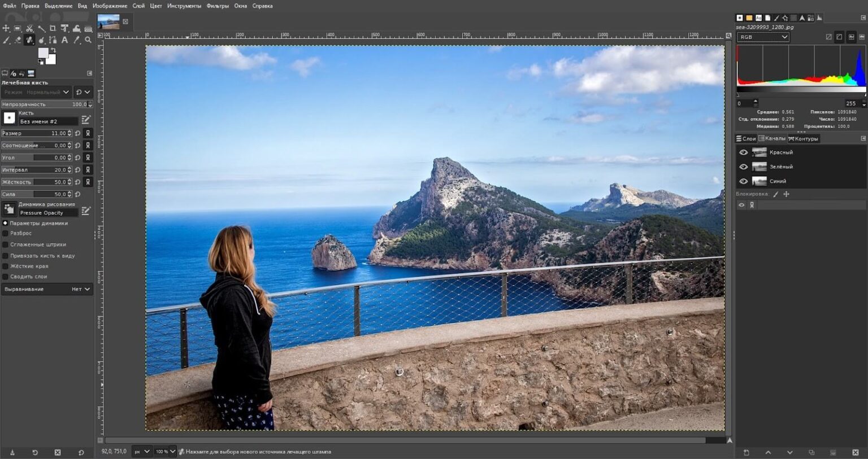
Task: Enable the Жёсткие края checkbox
Action: 6,266
